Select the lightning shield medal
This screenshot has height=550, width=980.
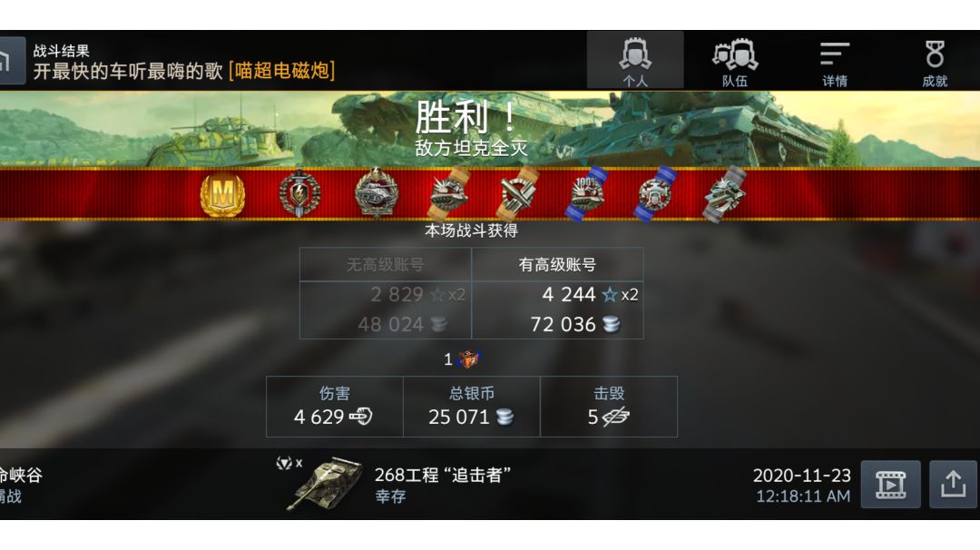pyautogui.click(x=300, y=193)
